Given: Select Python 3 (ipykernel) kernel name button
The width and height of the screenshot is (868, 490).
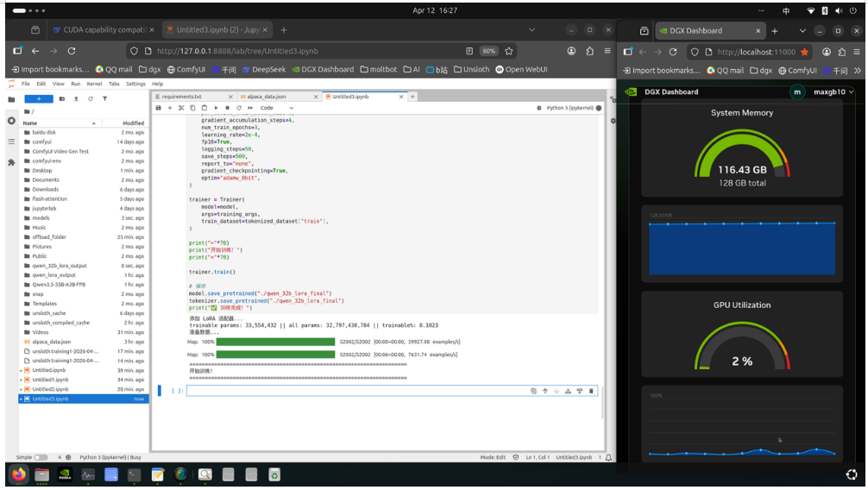Looking at the screenshot, I should (569, 108).
